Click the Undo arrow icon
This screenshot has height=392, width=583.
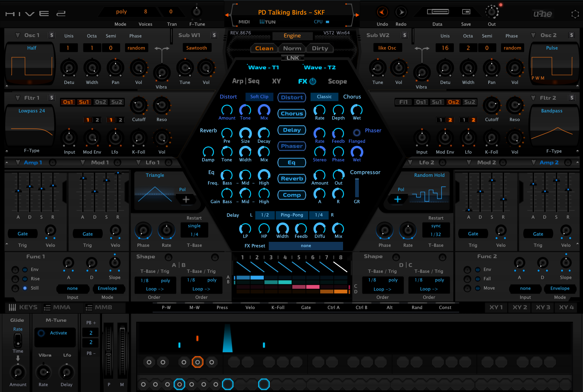coord(382,12)
